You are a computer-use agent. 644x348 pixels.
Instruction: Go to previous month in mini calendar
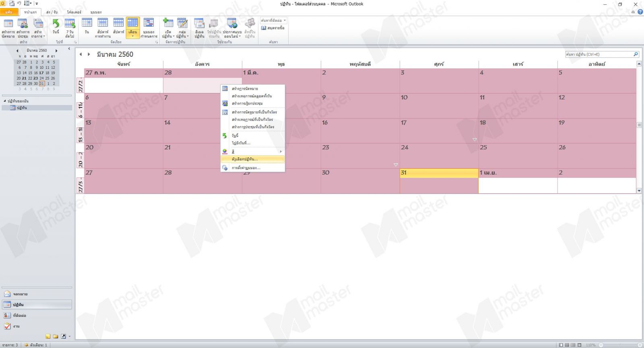17,51
